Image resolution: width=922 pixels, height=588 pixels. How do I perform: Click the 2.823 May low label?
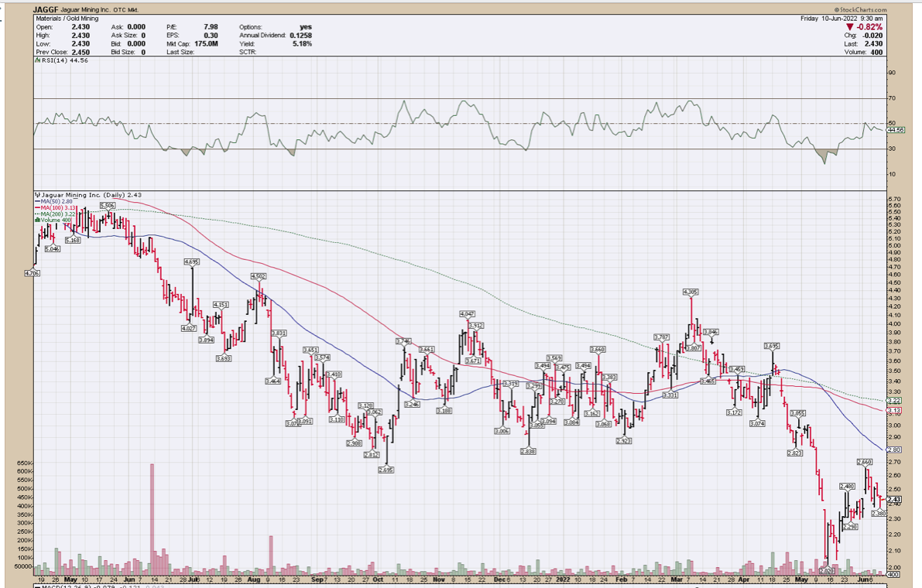pyautogui.click(x=794, y=453)
